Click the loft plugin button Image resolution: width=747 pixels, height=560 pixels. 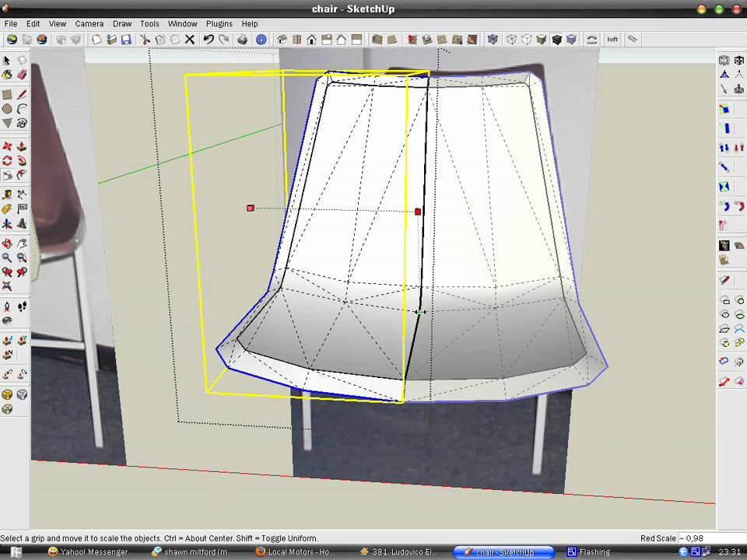(x=612, y=40)
